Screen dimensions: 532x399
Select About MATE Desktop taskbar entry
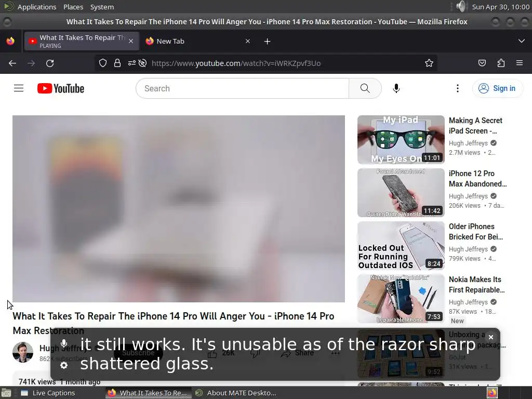(236, 393)
